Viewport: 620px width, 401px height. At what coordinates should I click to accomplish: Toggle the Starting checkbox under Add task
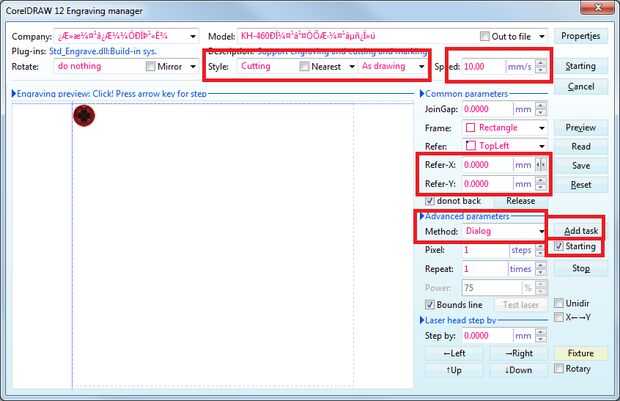pyautogui.click(x=558, y=246)
